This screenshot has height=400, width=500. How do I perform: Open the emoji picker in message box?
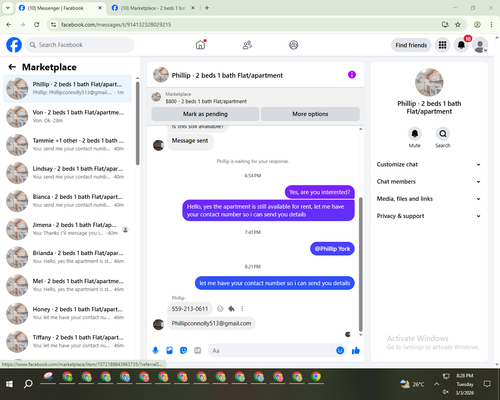coord(340,350)
